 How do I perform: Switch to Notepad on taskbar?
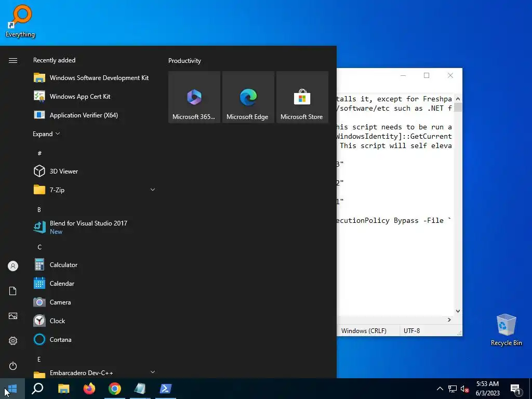(140, 389)
